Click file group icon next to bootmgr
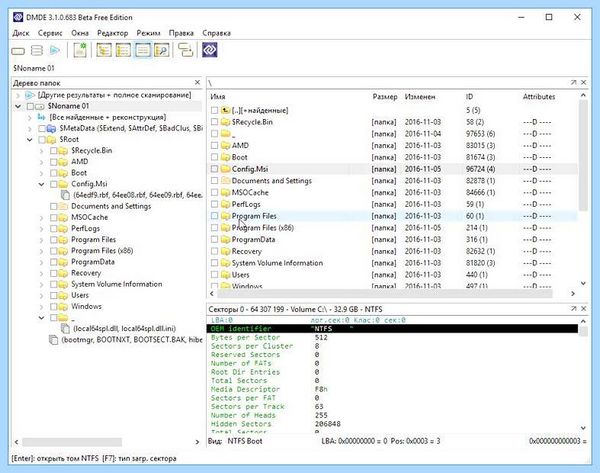 point(53,340)
